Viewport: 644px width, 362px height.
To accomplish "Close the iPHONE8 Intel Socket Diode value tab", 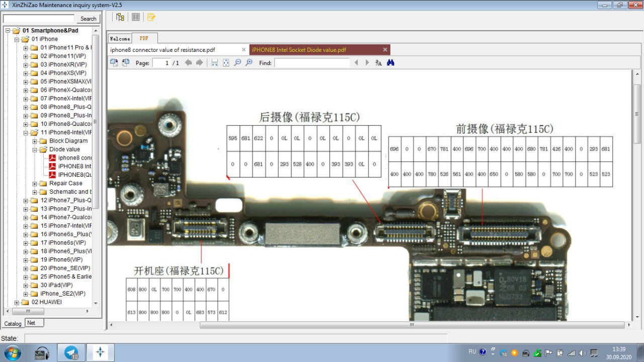I will (x=385, y=50).
